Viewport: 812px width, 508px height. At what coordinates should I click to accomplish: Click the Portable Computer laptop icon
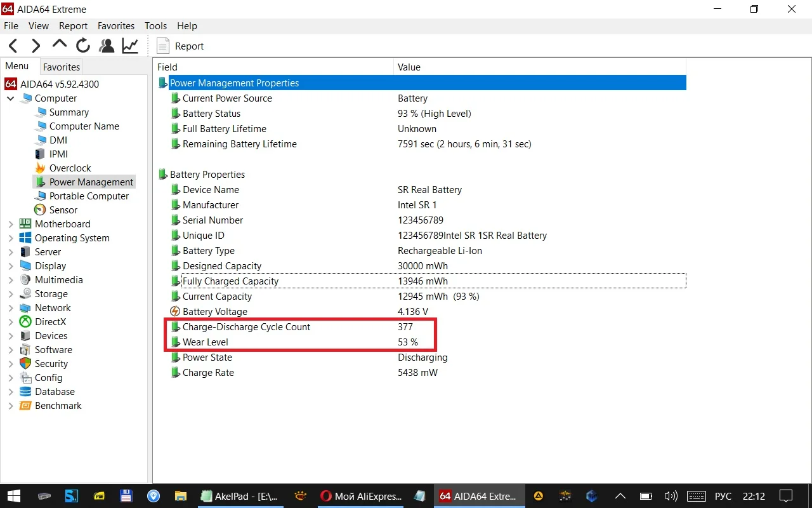click(x=40, y=196)
